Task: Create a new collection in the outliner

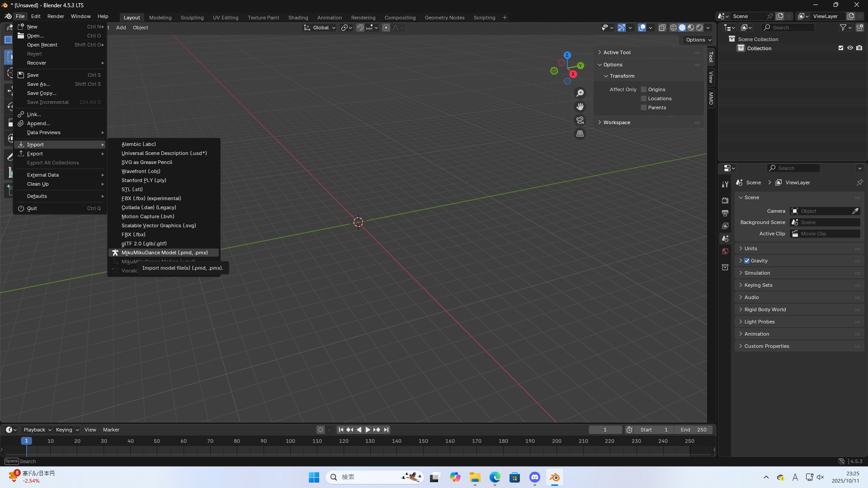Action: (x=860, y=28)
